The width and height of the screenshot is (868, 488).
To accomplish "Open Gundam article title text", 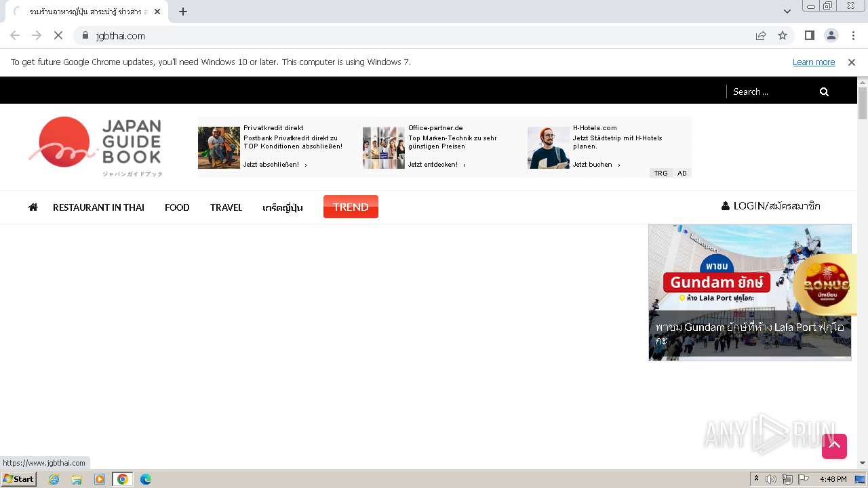I will [749, 333].
